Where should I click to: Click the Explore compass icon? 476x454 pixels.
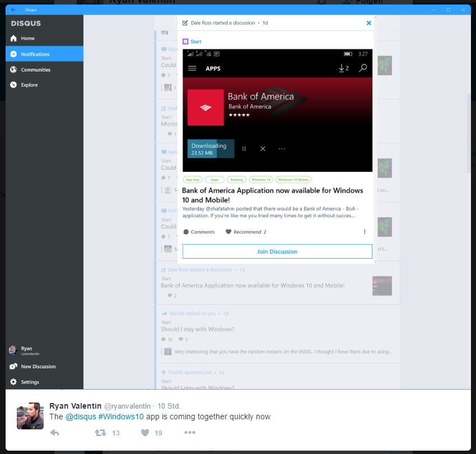13,85
